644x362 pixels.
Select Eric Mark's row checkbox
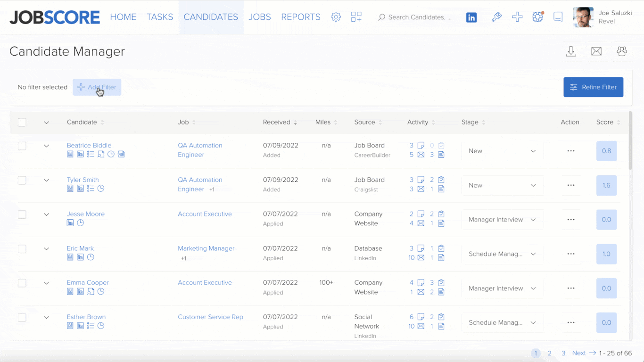coord(22,249)
